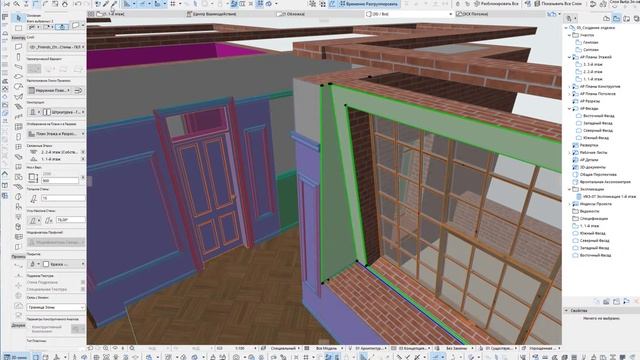The image size is (640, 360).
Task: Select the Slab tool in toolbox
Action: point(18,77)
